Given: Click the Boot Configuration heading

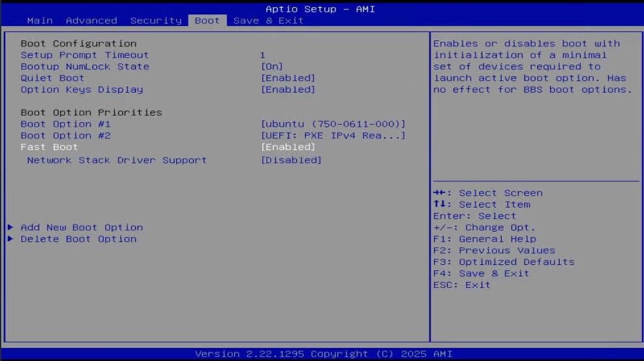Looking at the screenshot, I should [78, 44].
